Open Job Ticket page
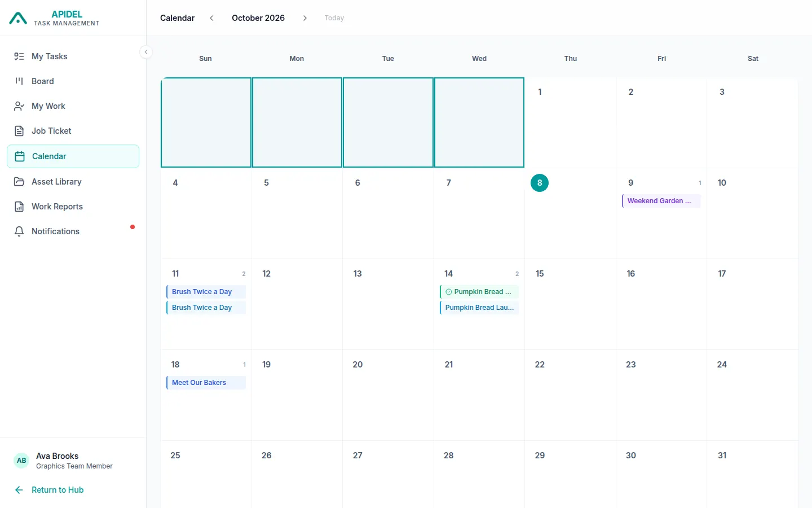 pyautogui.click(x=73, y=131)
